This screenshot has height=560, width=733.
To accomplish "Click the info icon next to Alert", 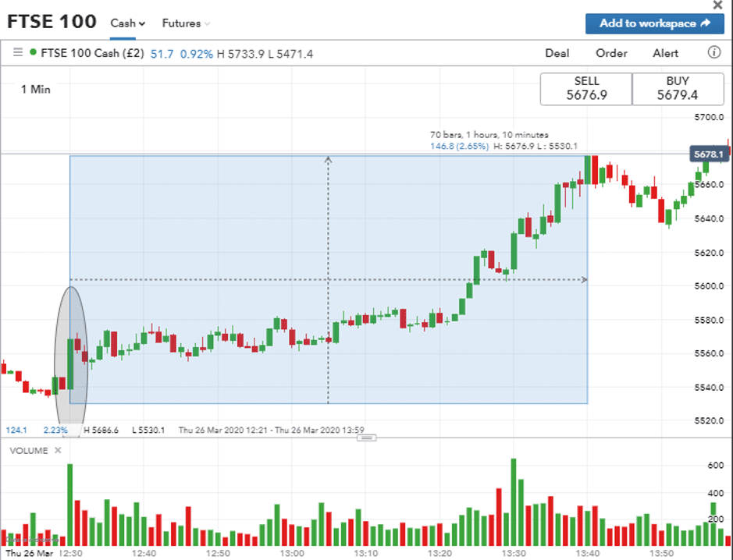I will pyautogui.click(x=713, y=53).
